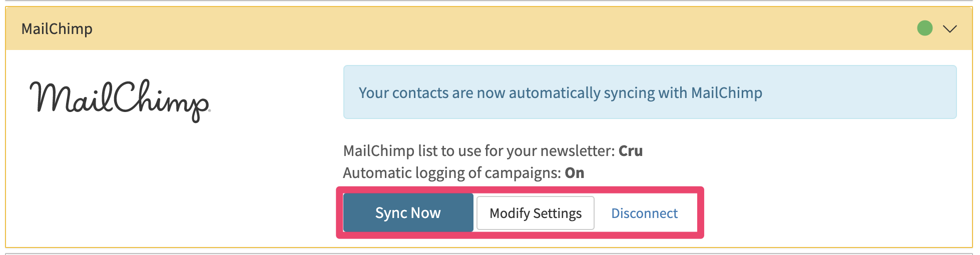Image resolution: width=980 pixels, height=255 pixels.
Task: Click the green connection status dot
Action: 924,28
